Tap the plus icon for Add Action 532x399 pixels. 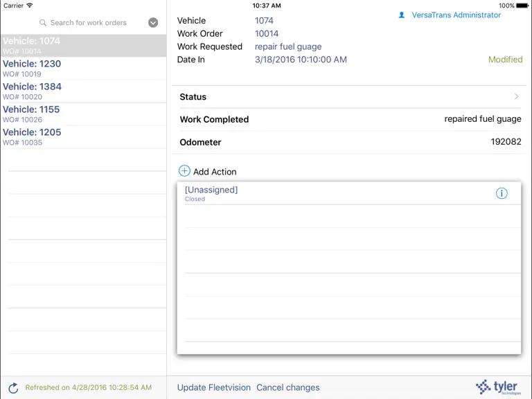(x=184, y=170)
